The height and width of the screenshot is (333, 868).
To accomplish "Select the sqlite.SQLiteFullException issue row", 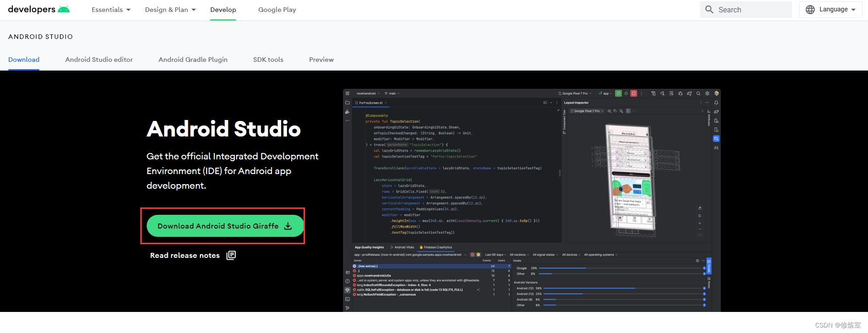I will point(431,290).
